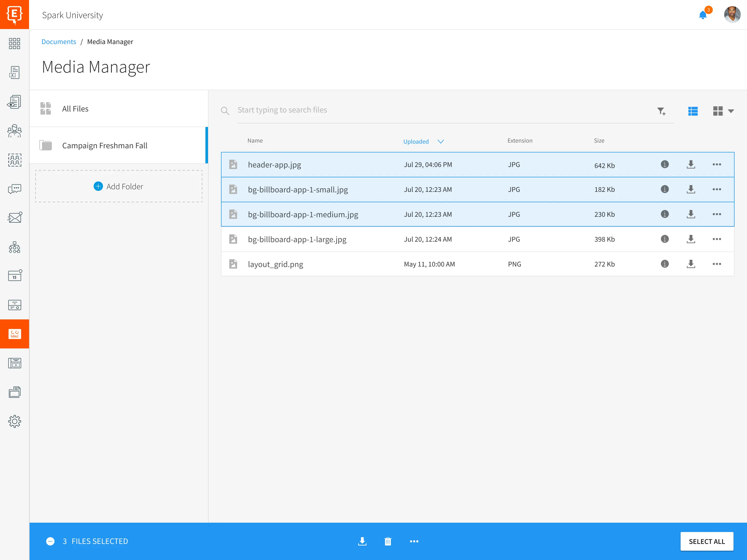Show info for layout_grid.png
This screenshot has width=747, height=560.
tap(665, 264)
